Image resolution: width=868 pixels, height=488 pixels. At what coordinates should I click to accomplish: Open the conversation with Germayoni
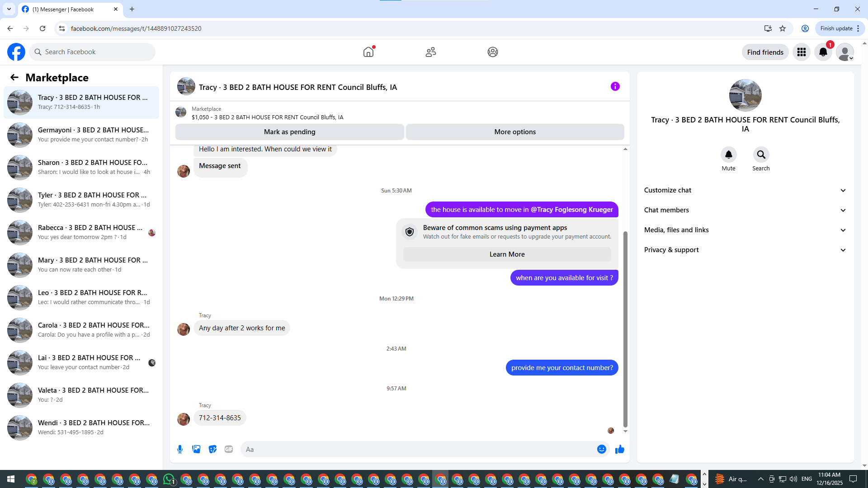click(81, 135)
